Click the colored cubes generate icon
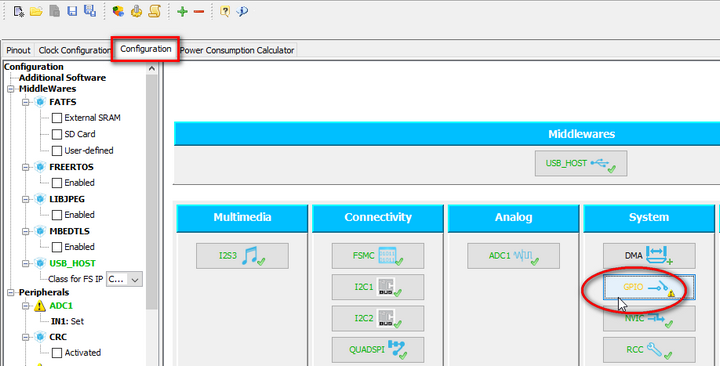The width and height of the screenshot is (720, 366). pyautogui.click(x=118, y=11)
